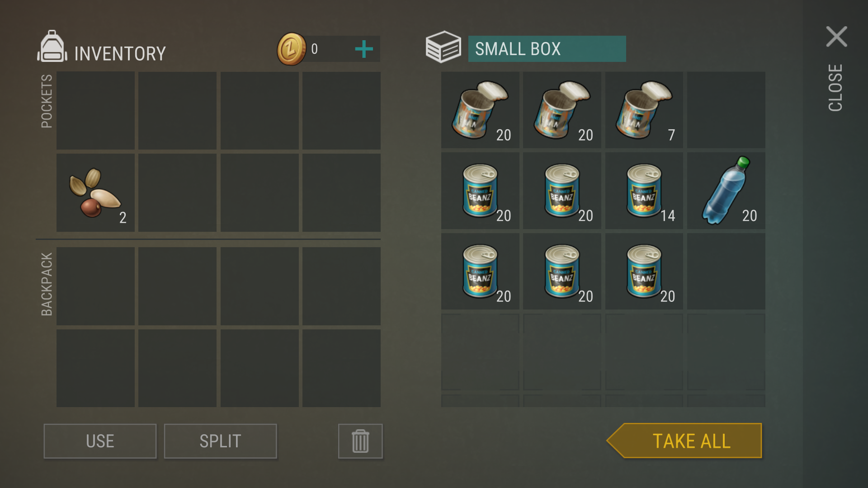Close the storage screen with X
The width and height of the screenshot is (868, 488).
pos(836,37)
